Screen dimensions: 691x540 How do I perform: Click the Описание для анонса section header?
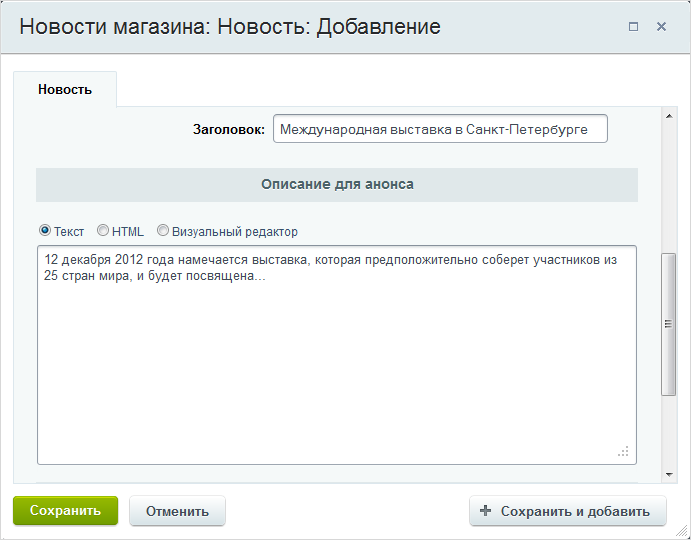[337, 185]
